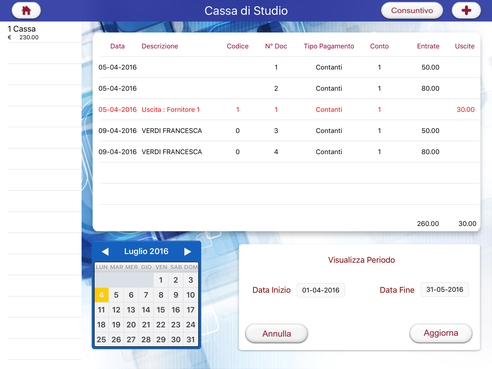Pick day 15 in Luglio 2016 calendar
The image size is (492, 369).
tap(161, 310)
